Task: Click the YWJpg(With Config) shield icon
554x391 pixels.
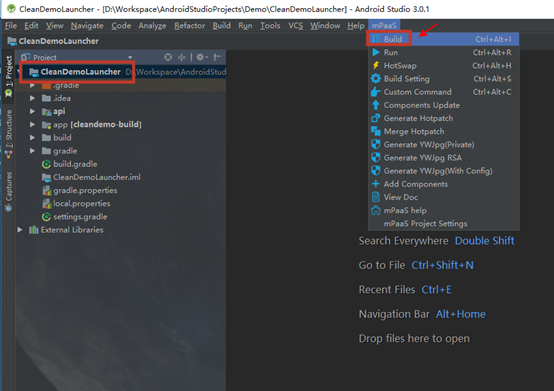Action: [x=376, y=171]
